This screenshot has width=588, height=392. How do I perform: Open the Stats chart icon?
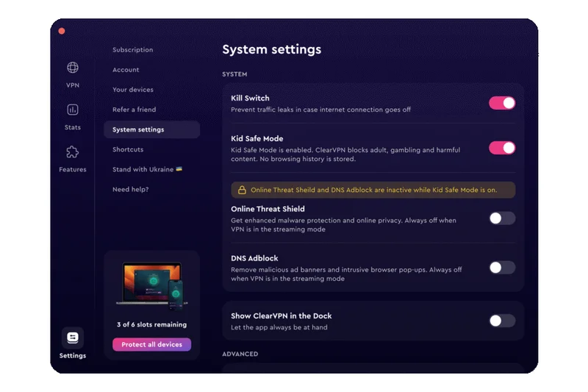72,110
